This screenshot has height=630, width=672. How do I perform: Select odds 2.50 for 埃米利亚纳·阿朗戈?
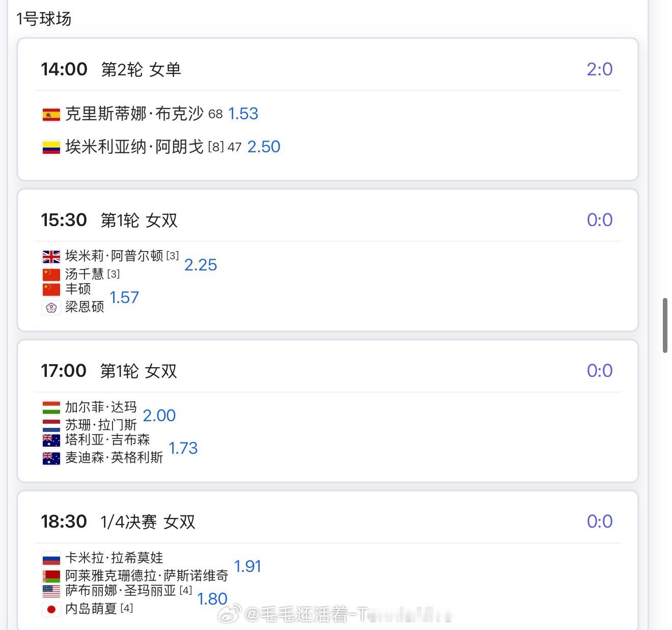click(x=264, y=147)
